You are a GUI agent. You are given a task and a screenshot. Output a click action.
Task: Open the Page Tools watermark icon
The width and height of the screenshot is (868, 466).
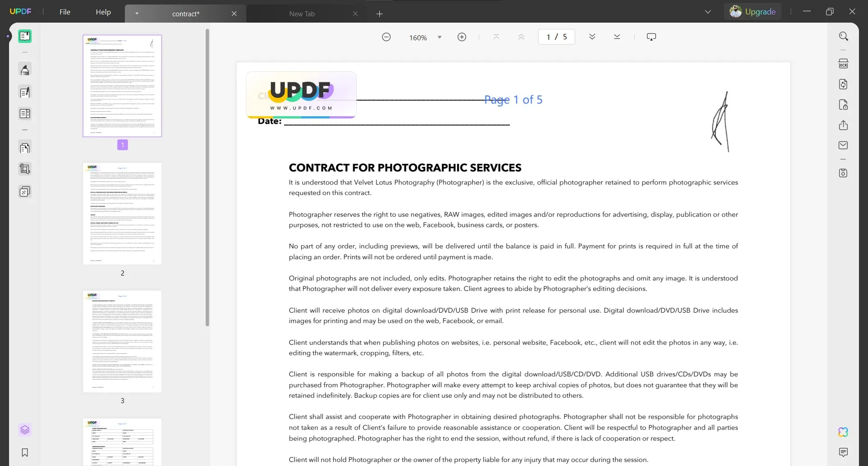click(x=25, y=192)
